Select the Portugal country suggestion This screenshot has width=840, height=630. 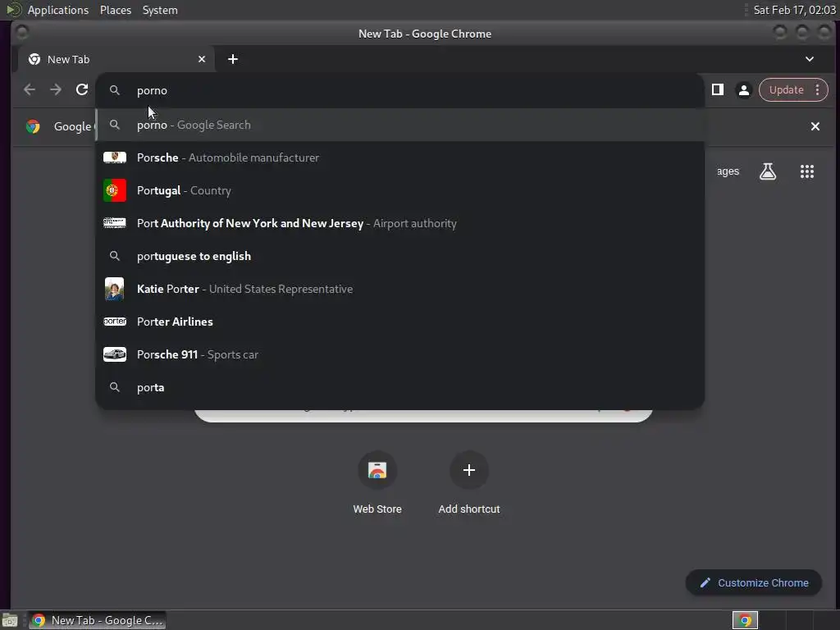399,190
